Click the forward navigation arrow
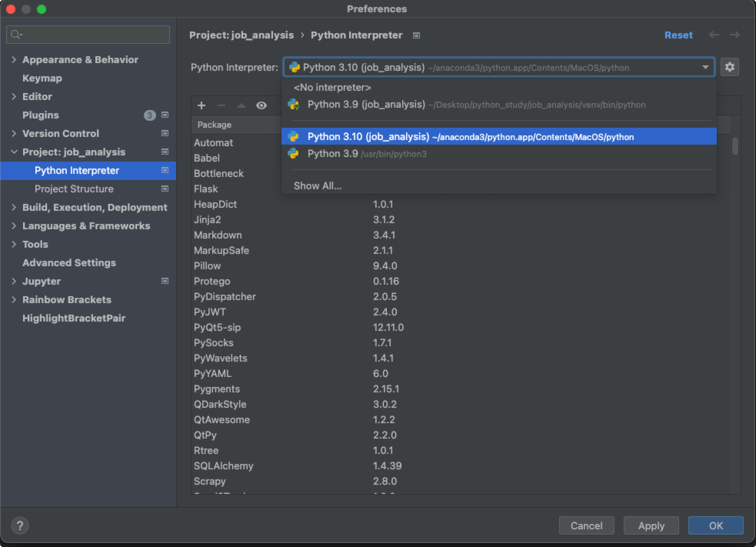Image resolution: width=756 pixels, height=547 pixels. [734, 35]
